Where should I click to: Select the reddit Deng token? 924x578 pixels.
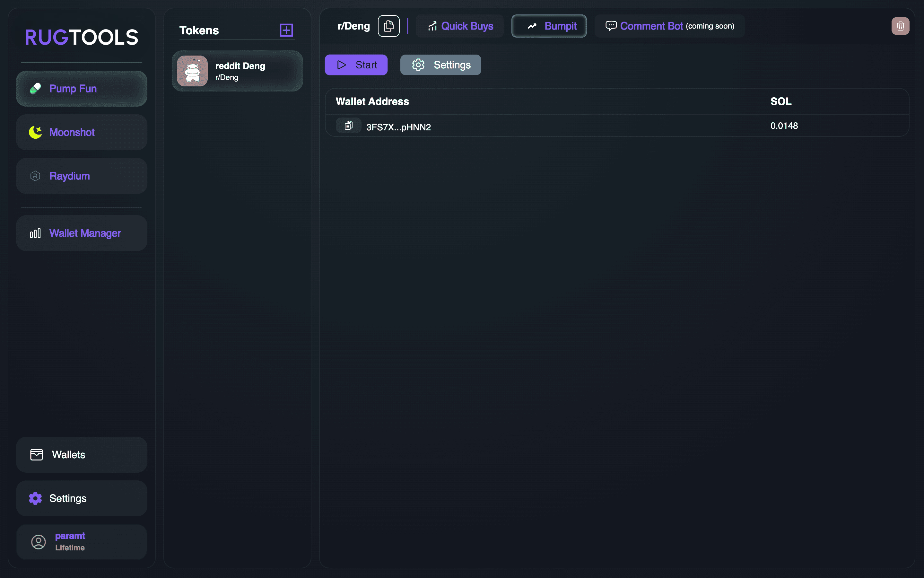coord(237,71)
